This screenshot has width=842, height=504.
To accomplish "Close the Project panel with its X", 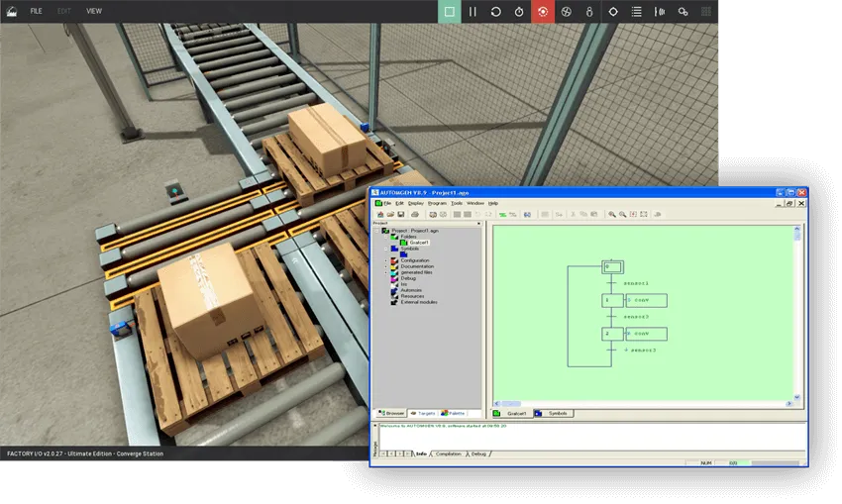I will click(x=479, y=223).
